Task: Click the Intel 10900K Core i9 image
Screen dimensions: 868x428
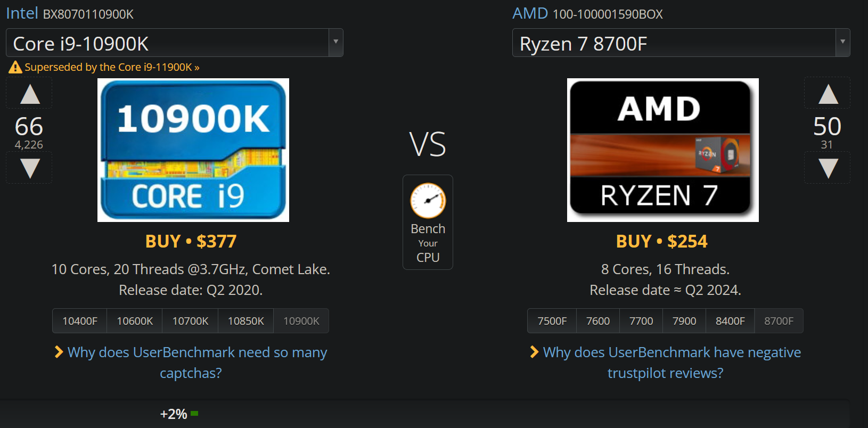Action: click(x=193, y=150)
